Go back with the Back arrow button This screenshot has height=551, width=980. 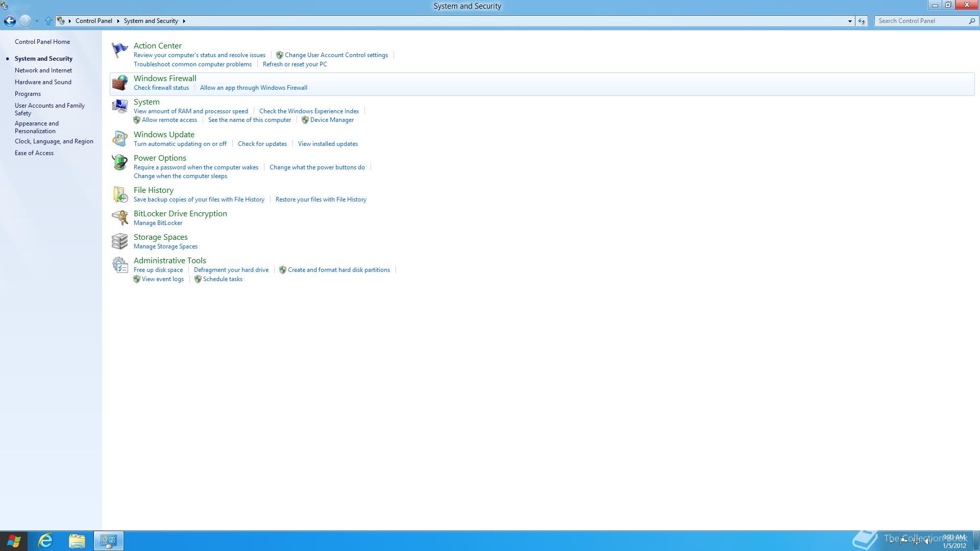(x=10, y=21)
